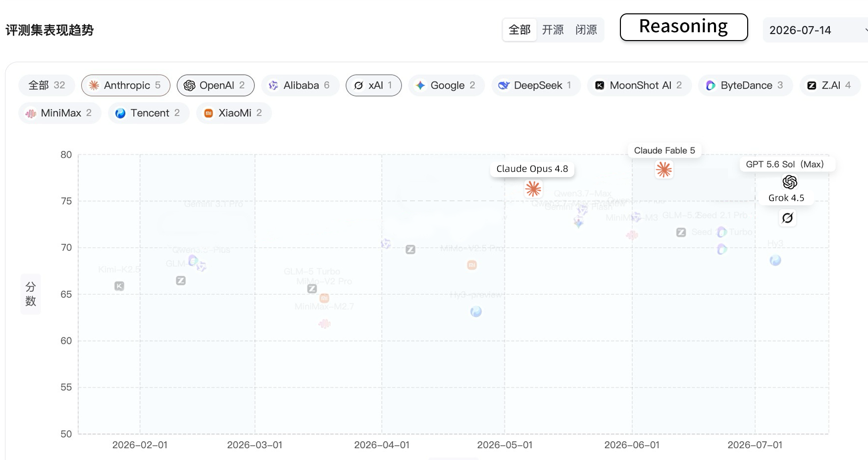Image resolution: width=868 pixels, height=460 pixels.
Task: Click the "Claude Fable 5" label
Action: [x=664, y=150]
